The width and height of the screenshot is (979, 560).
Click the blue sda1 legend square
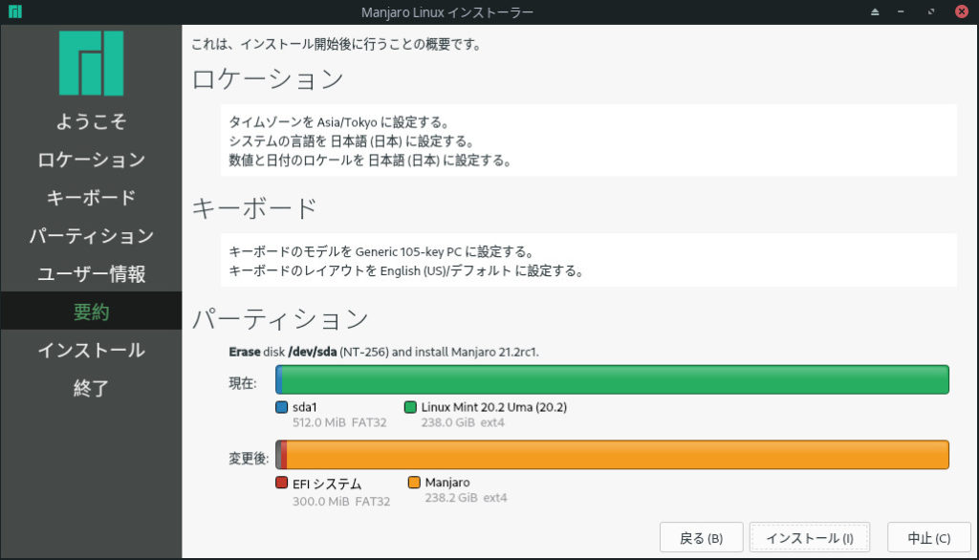pos(281,407)
